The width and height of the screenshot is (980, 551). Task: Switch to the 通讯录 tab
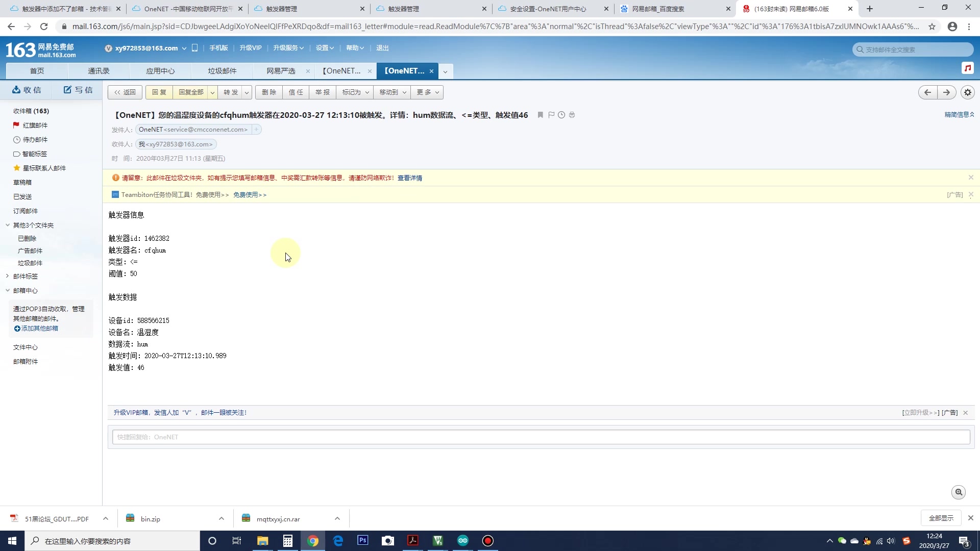(x=99, y=71)
